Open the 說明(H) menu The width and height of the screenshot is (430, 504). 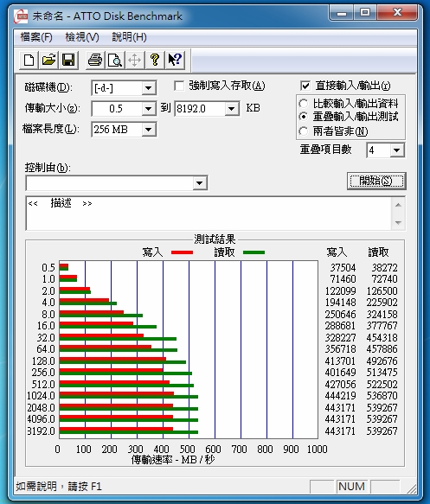129,37
